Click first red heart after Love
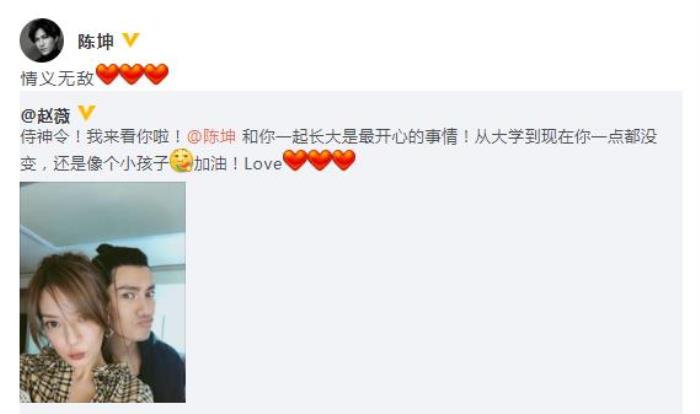The image size is (700, 414). click(295, 160)
